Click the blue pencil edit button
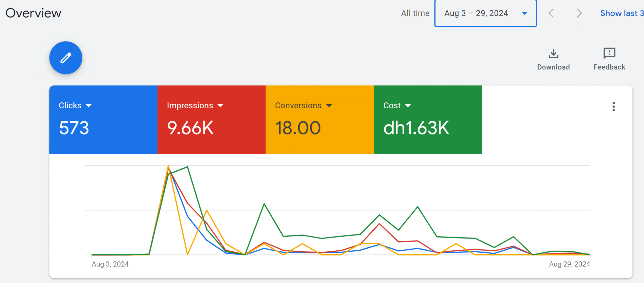The height and width of the screenshot is (283, 644). coord(66,58)
